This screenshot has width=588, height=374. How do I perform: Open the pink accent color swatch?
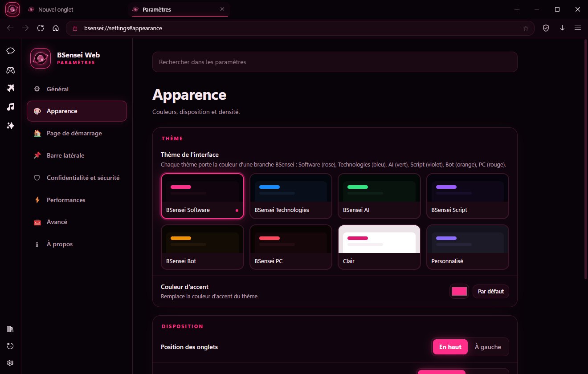[x=459, y=291]
